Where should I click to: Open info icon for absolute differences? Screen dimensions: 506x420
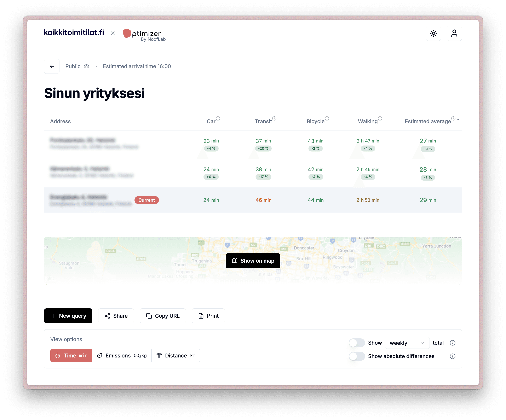point(453,356)
